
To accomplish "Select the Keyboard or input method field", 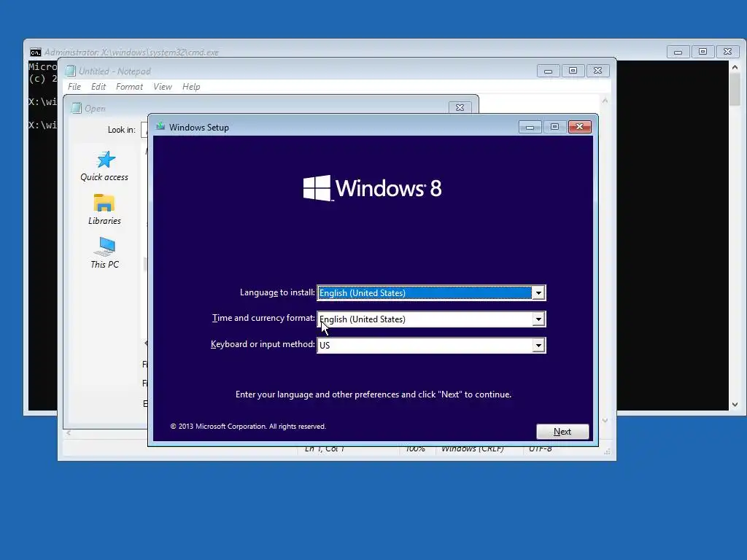I will click(x=431, y=345).
